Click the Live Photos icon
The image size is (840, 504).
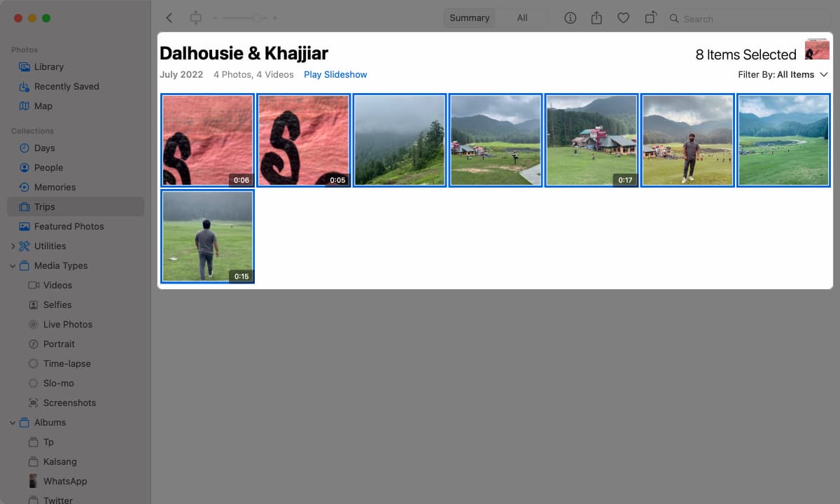pyautogui.click(x=33, y=325)
